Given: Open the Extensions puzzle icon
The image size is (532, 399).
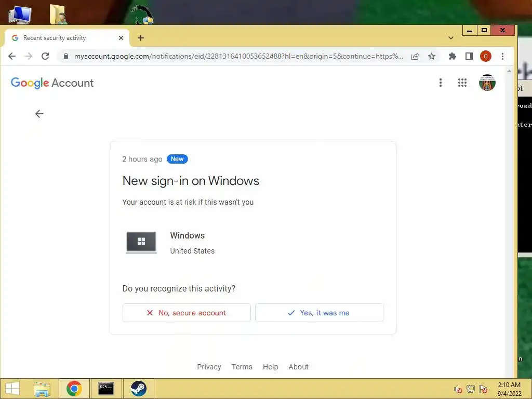Looking at the screenshot, I should 453,56.
